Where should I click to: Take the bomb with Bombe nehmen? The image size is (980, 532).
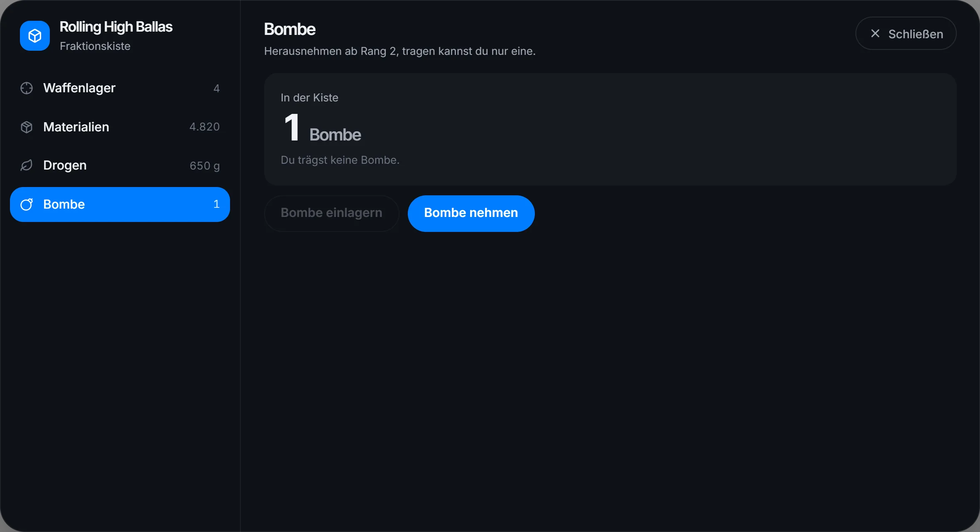(x=471, y=213)
